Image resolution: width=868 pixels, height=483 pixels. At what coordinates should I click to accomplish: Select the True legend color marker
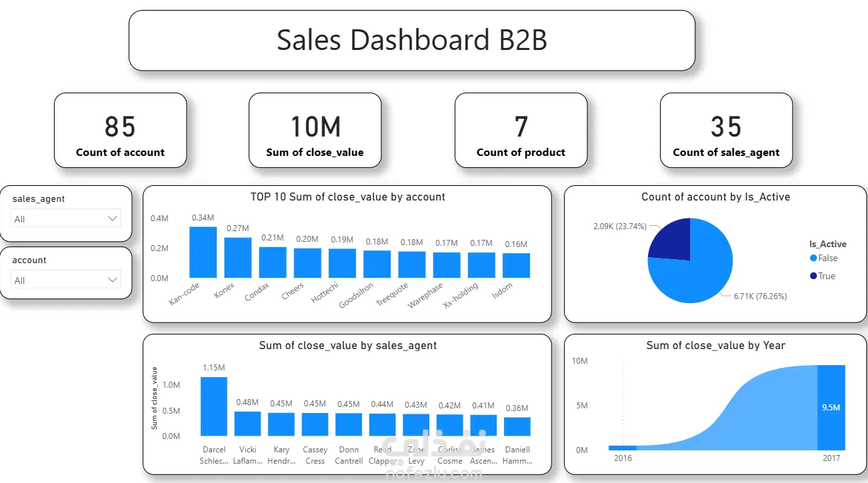click(x=813, y=276)
